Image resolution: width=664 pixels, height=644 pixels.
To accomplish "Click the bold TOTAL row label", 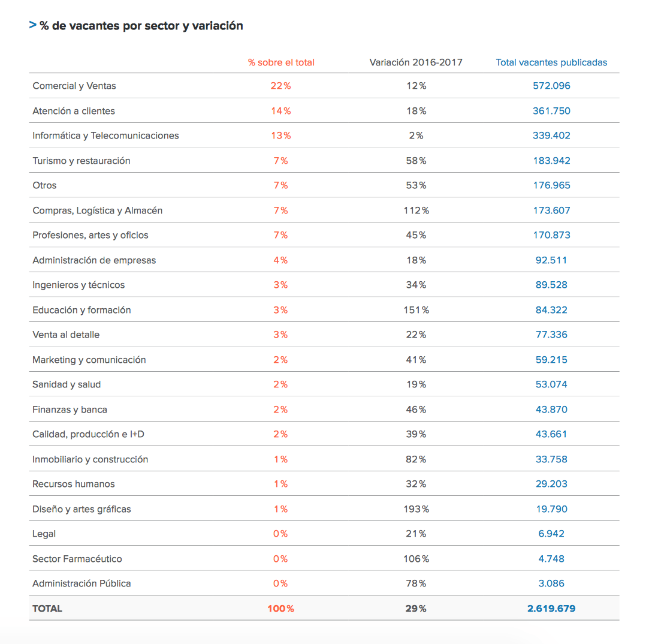I will tap(47, 609).
